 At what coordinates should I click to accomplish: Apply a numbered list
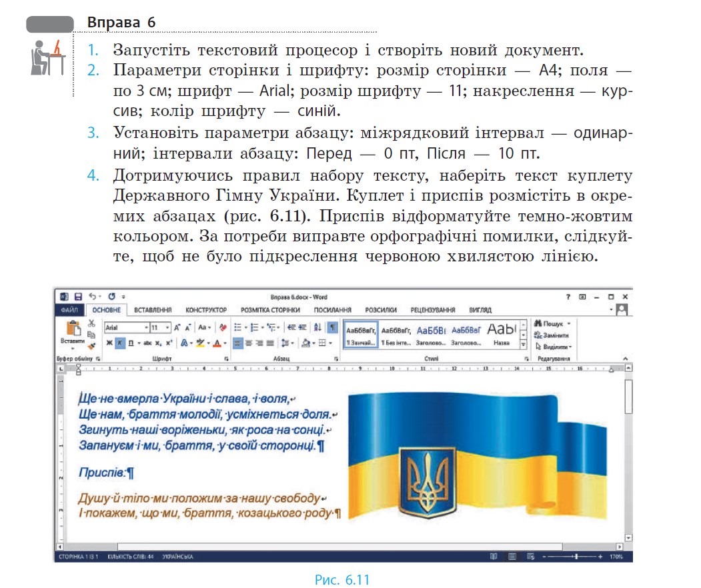254,327
